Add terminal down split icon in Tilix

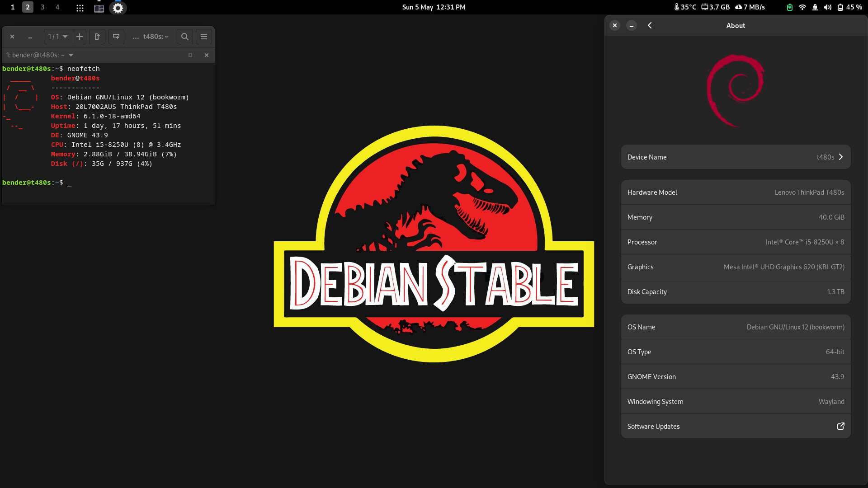[x=116, y=37]
